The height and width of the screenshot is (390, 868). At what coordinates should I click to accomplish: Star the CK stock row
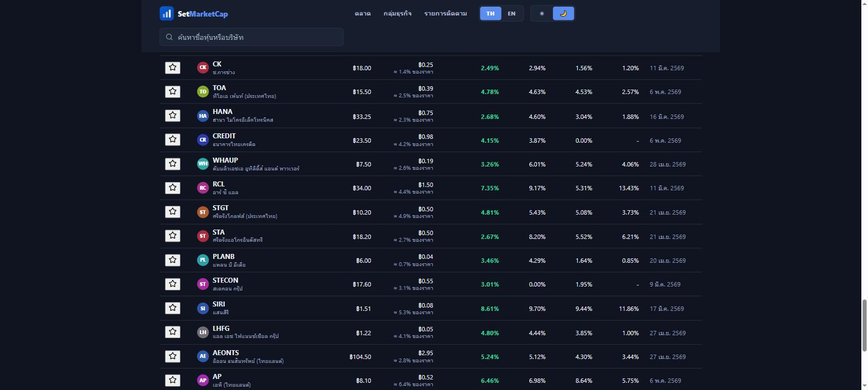[x=173, y=67]
